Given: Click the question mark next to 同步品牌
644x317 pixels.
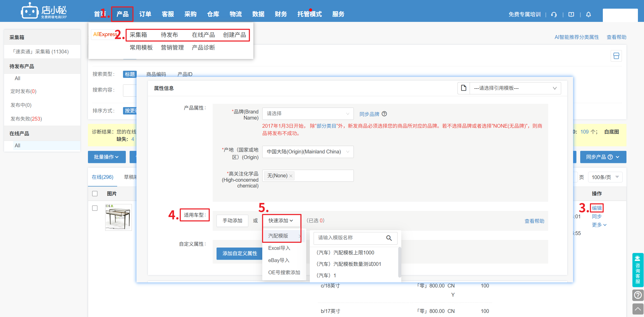Looking at the screenshot, I should 385,114.
